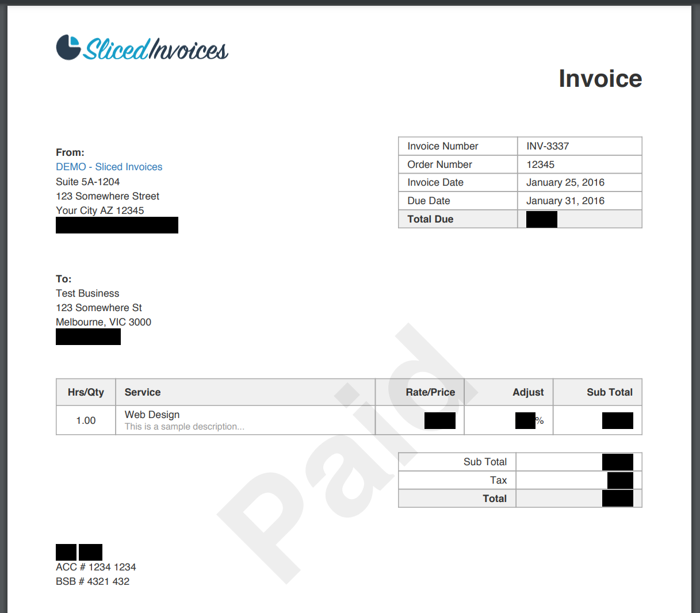Click the Melbourne, VIC 3000 line
The height and width of the screenshot is (613, 700).
104,322
